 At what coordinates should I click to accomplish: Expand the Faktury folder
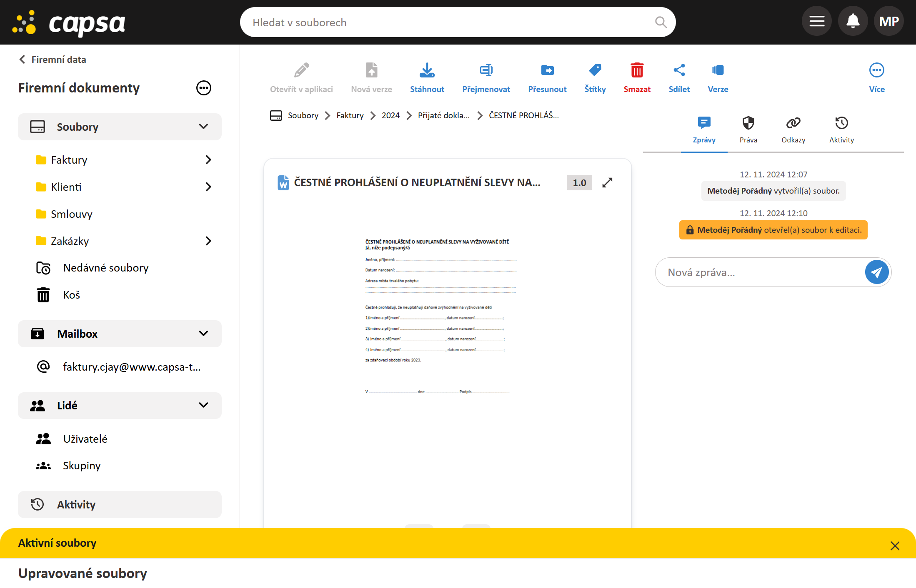(x=208, y=160)
